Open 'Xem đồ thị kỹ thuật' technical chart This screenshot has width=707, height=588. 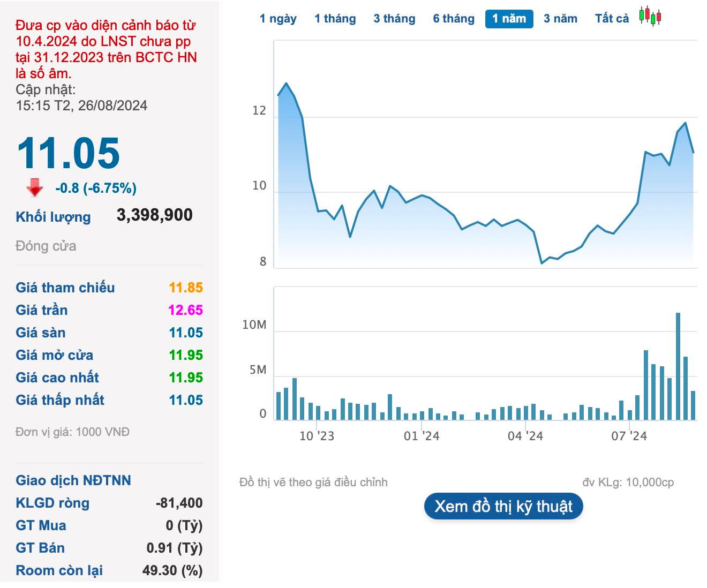pos(503,506)
